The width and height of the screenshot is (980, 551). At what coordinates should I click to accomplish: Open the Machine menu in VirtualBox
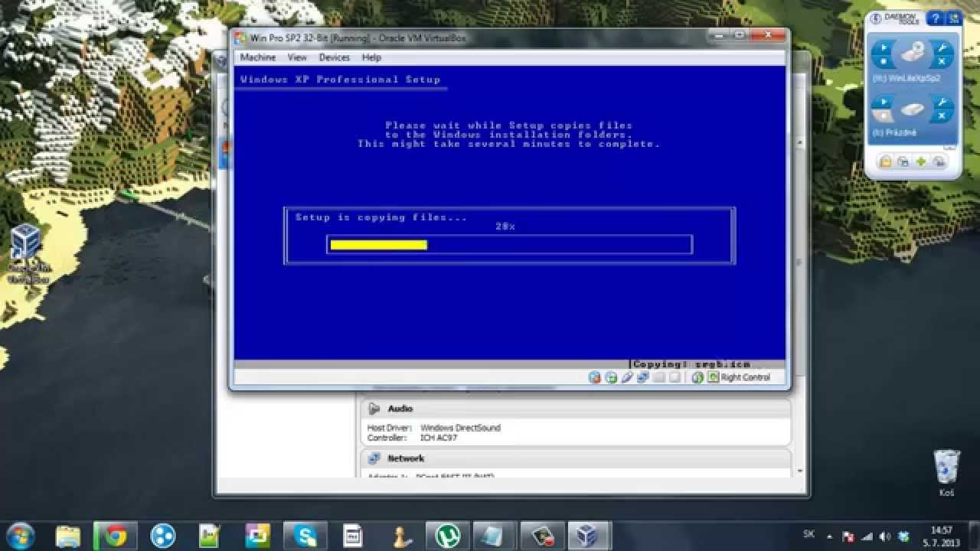[x=257, y=57]
